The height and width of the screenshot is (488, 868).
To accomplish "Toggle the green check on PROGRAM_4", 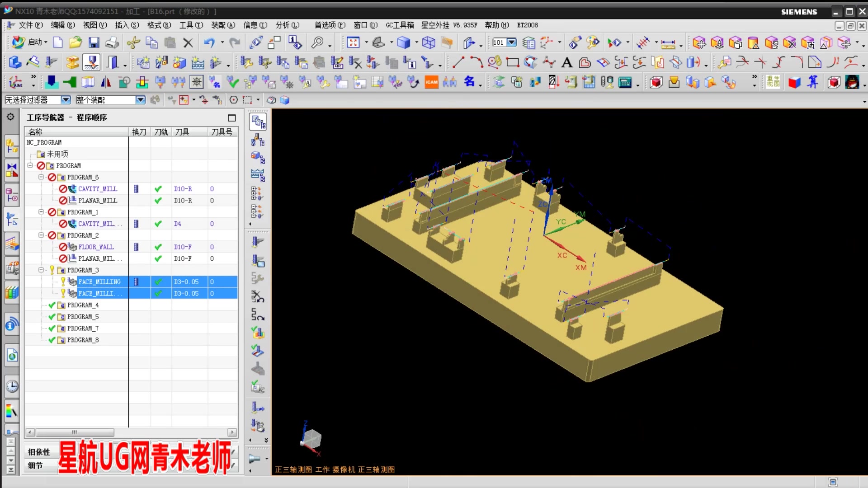I will click(x=52, y=305).
